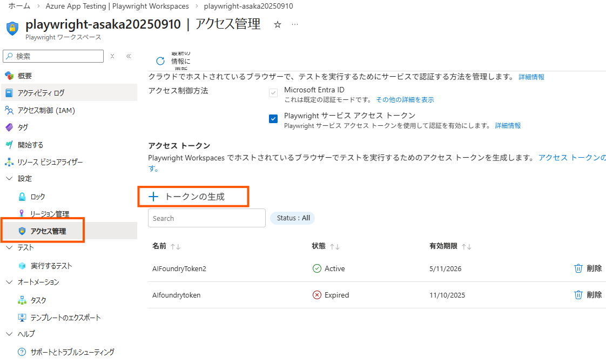
Task: Click the question mark support icon
Action: 22,352
